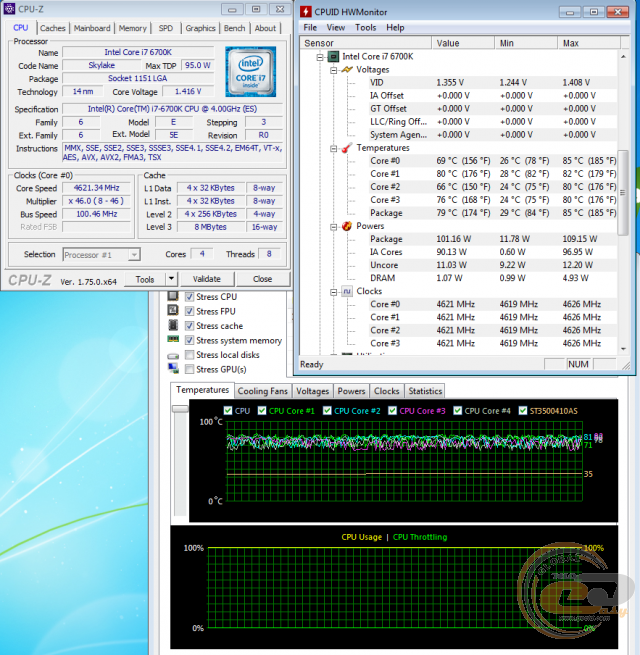
Task: Click the Validate button in CPU-Z
Action: (x=206, y=279)
